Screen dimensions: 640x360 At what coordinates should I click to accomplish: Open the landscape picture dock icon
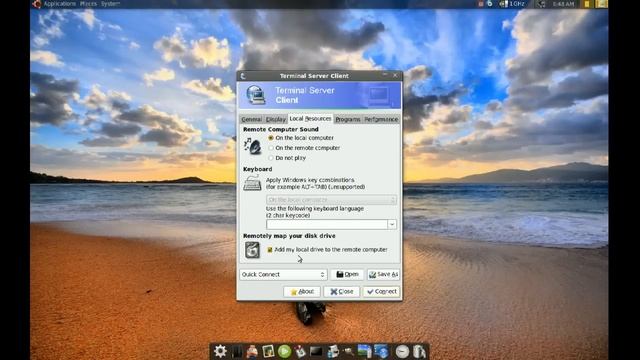click(364, 351)
